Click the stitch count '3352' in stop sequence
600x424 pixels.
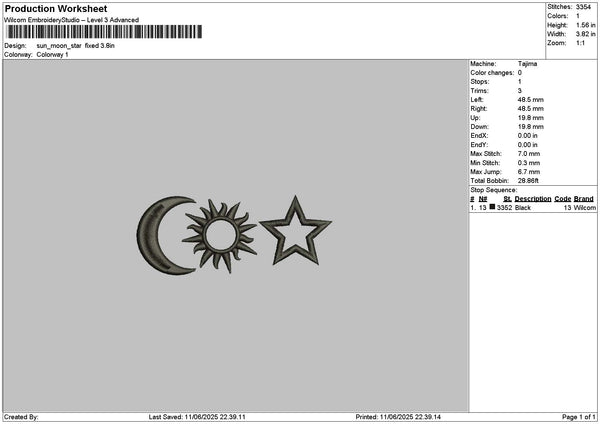[504, 208]
